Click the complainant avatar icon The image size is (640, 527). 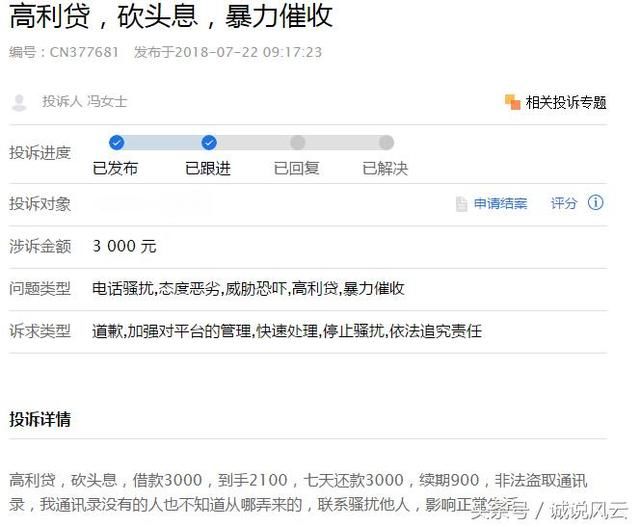pos(19,102)
